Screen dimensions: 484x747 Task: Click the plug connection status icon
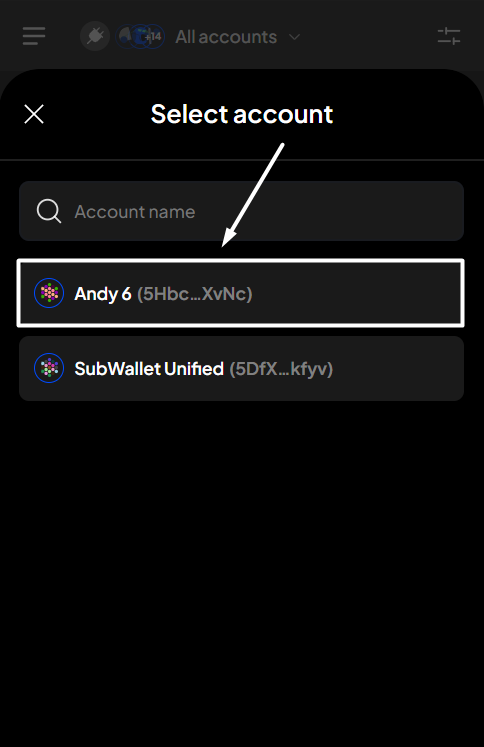95,36
